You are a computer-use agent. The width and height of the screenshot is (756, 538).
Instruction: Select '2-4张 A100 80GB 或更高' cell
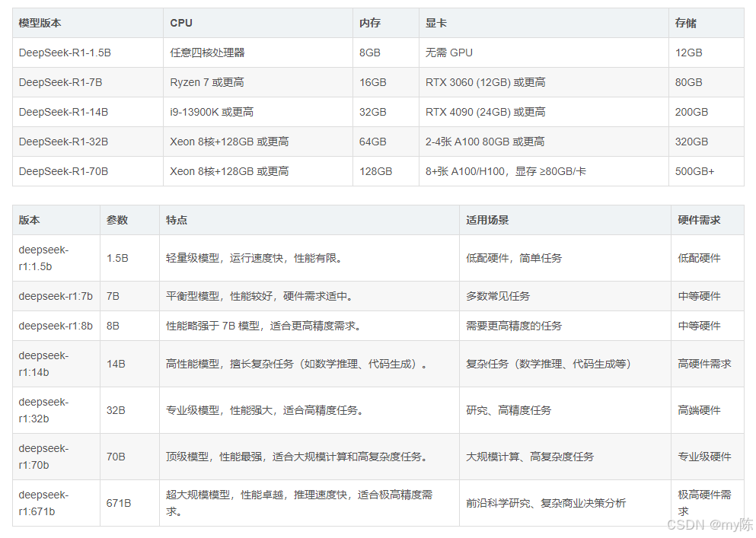click(x=544, y=142)
